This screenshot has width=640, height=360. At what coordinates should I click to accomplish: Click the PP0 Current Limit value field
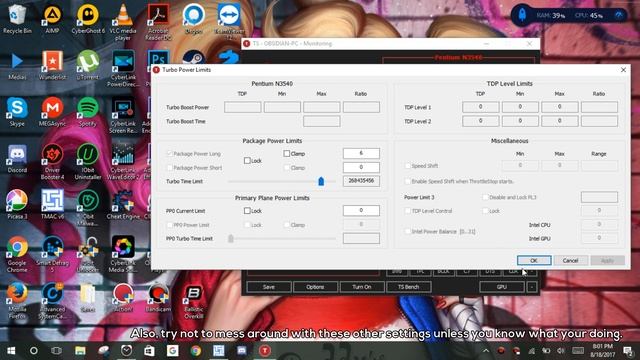[x=361, y=210]
